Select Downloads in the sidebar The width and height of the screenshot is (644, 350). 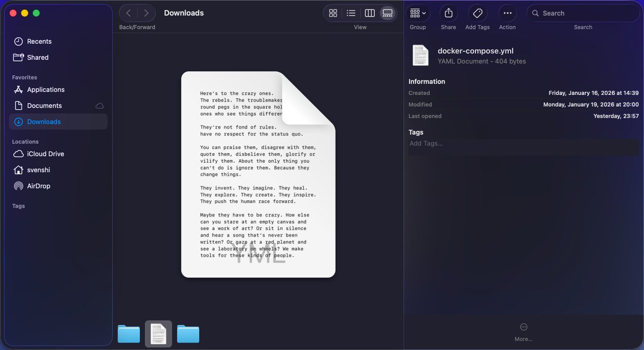tap(58, 122)
